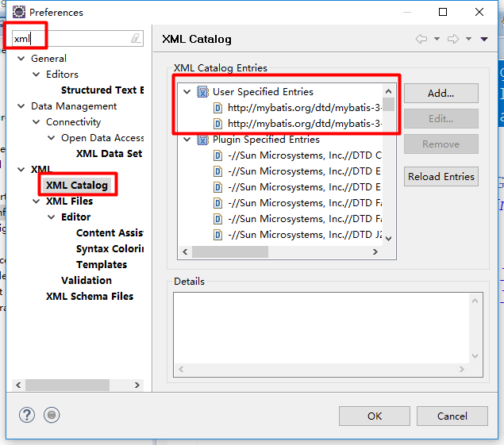The width and height of the screenshot is (504, 445).
Task: Collapse the Open Data Access node
Action: [x=51, y=138]
